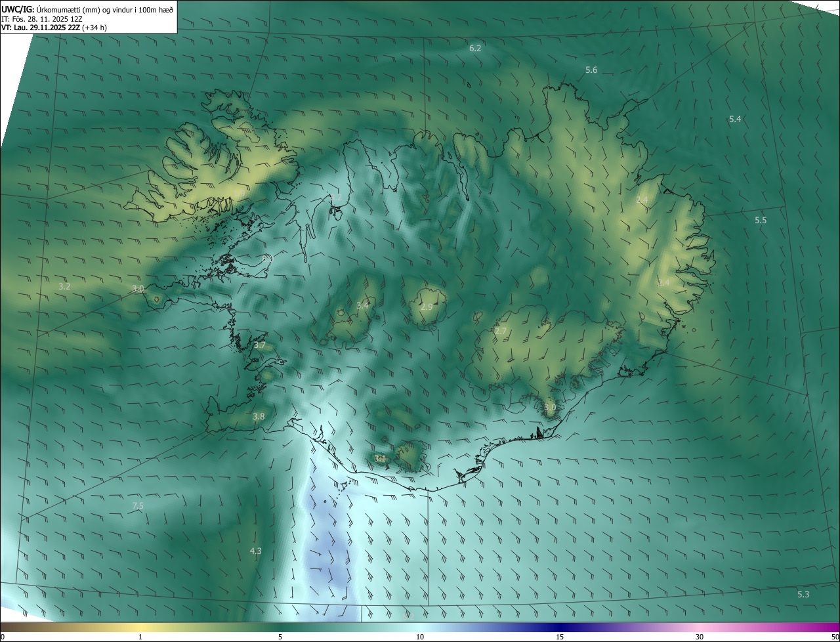The width and height of the screenshot is (840, 642).
Task: Click the 8.2 value label on the map
Action: (336, 198)
